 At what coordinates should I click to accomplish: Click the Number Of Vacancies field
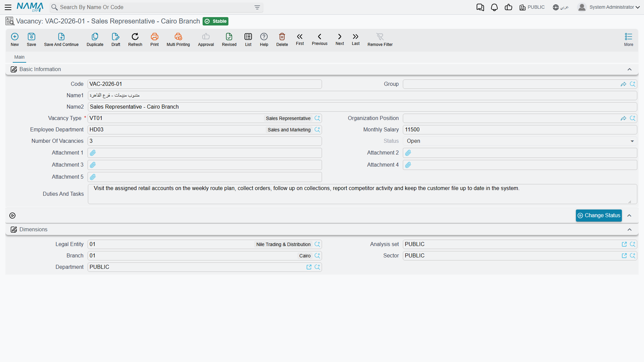(x=205, y=141)
